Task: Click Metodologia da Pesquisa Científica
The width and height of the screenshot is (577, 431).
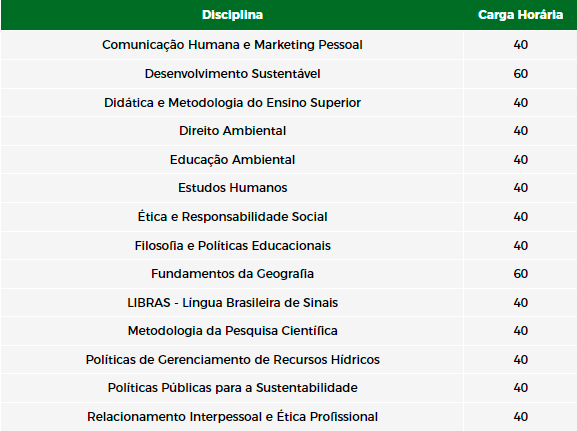Action: [232, 331]
